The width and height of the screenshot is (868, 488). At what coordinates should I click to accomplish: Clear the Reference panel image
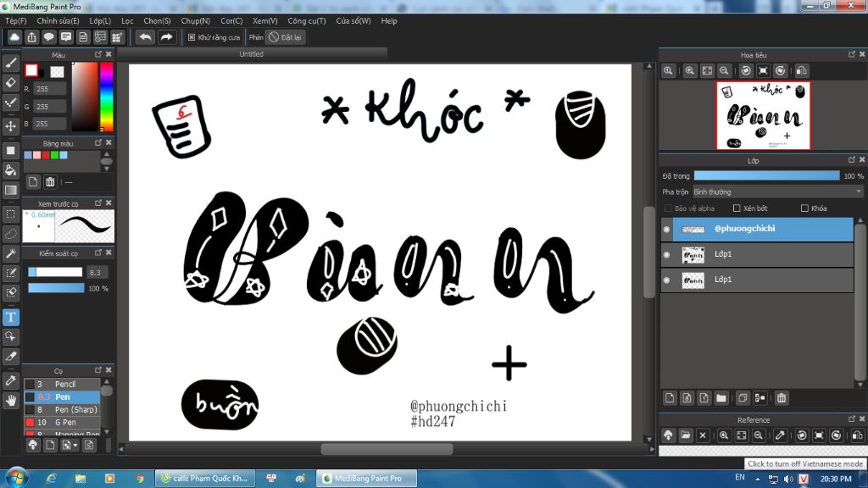tap(703, 435)
